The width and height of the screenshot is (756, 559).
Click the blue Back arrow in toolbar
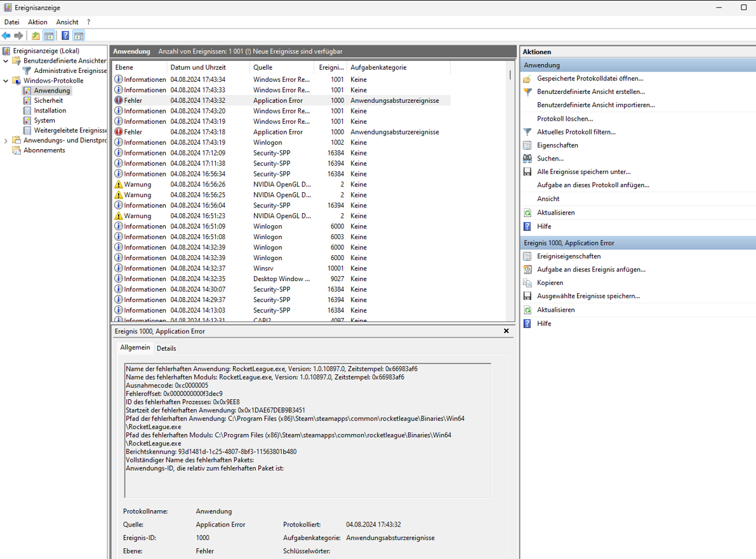(6, 36)
